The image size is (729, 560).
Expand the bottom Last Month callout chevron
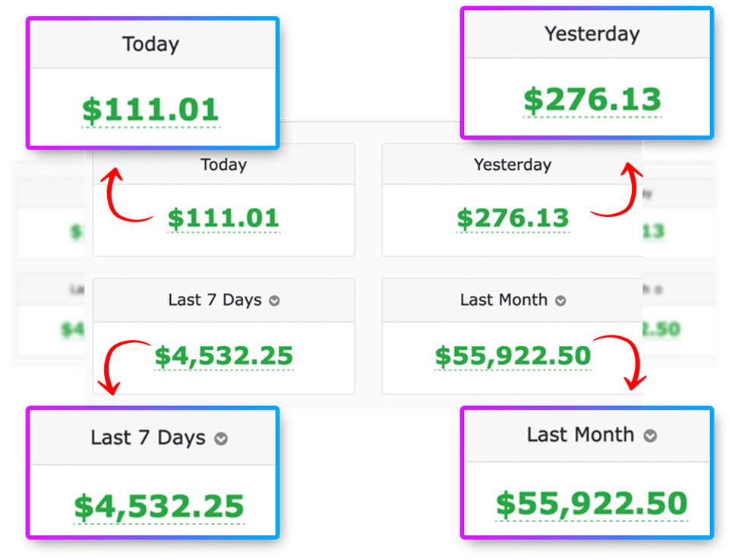(650, 436)
